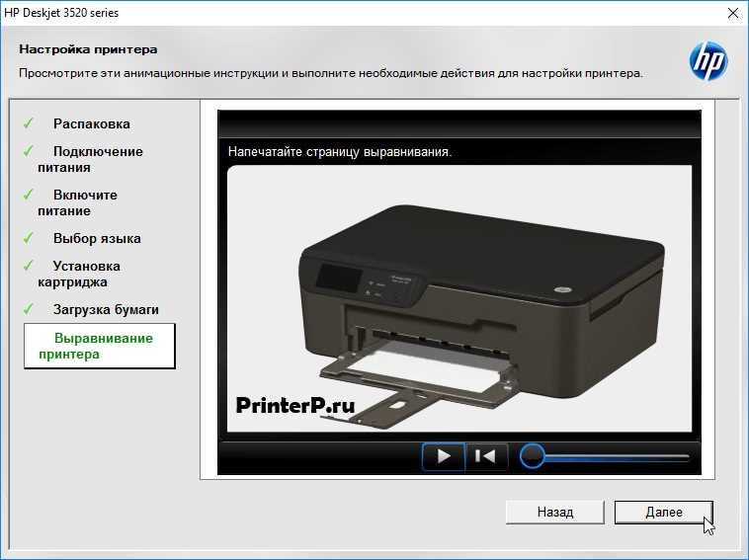Click the Назад button
Screen dimensions: 749x560
coord(554,512)
